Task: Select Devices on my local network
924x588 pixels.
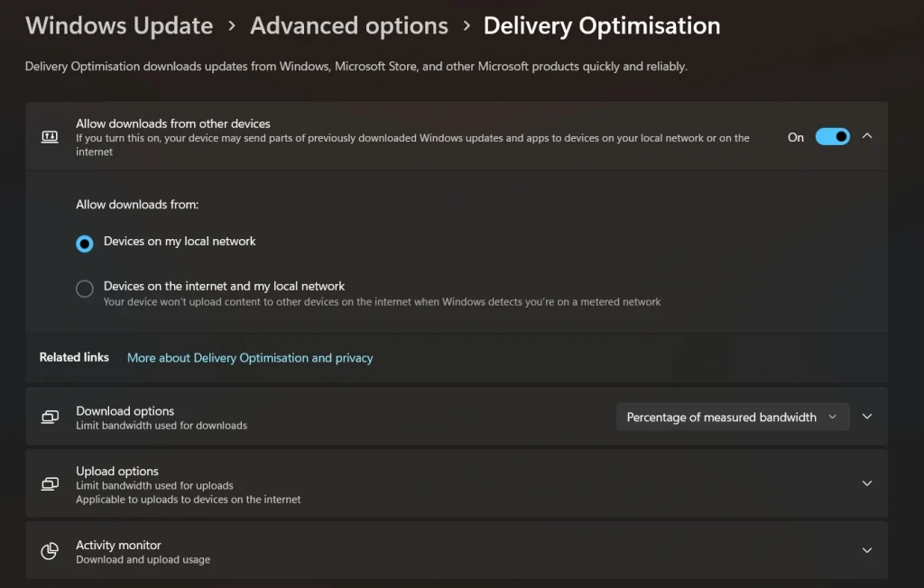Action: click(84, 243)
